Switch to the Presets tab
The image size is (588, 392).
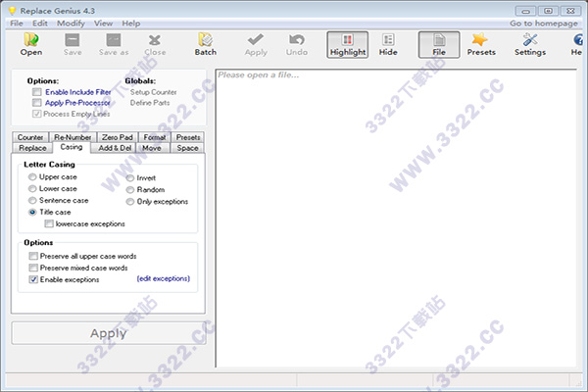(188, 137)
